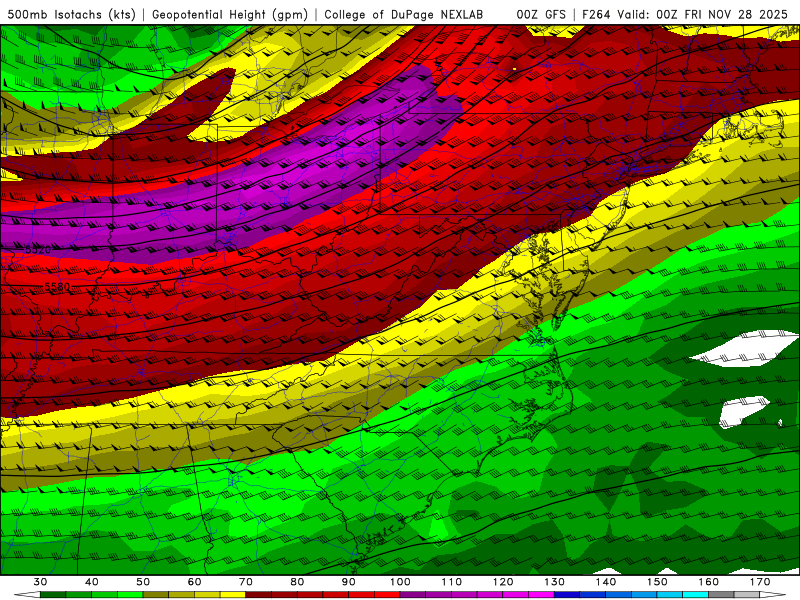
Task: Click the 70 knot legend label
Action: (246, 582)
